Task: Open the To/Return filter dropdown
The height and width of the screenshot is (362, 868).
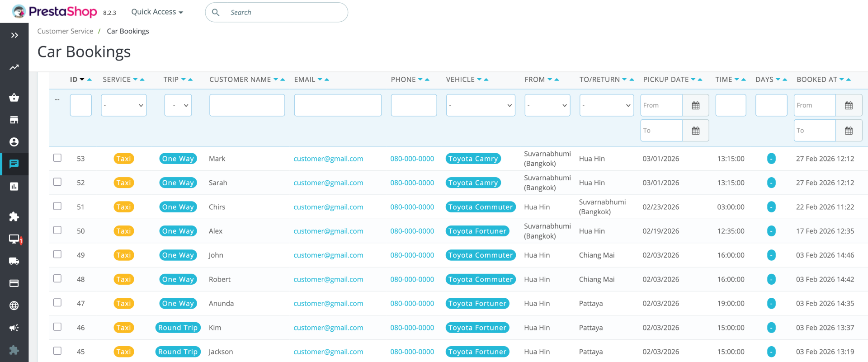Action: point(606,105)
